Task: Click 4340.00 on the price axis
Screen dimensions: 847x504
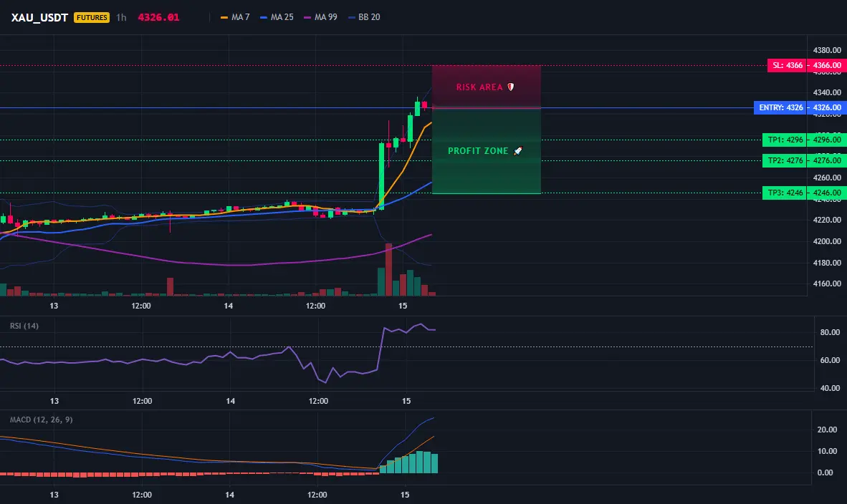Action: [827, 92]
